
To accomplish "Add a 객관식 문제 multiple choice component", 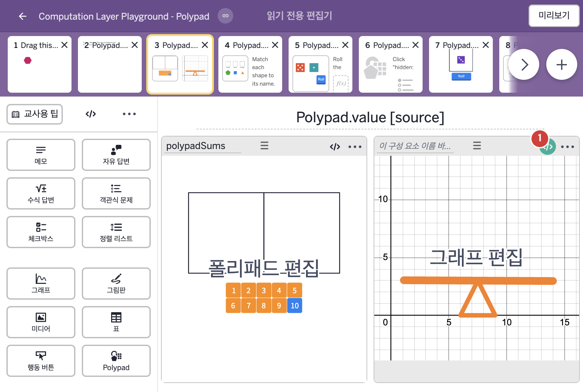I will click(116, 193).
